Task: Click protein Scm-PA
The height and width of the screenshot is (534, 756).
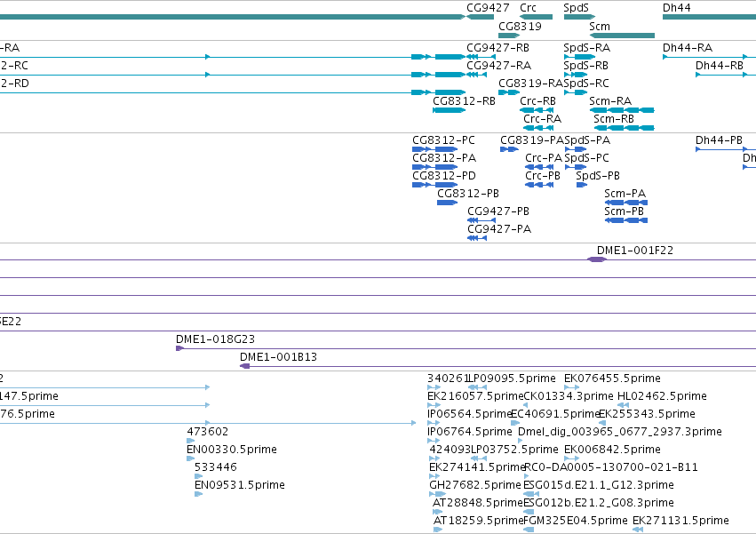Action: pyautogui.click(x=625, y=194)
